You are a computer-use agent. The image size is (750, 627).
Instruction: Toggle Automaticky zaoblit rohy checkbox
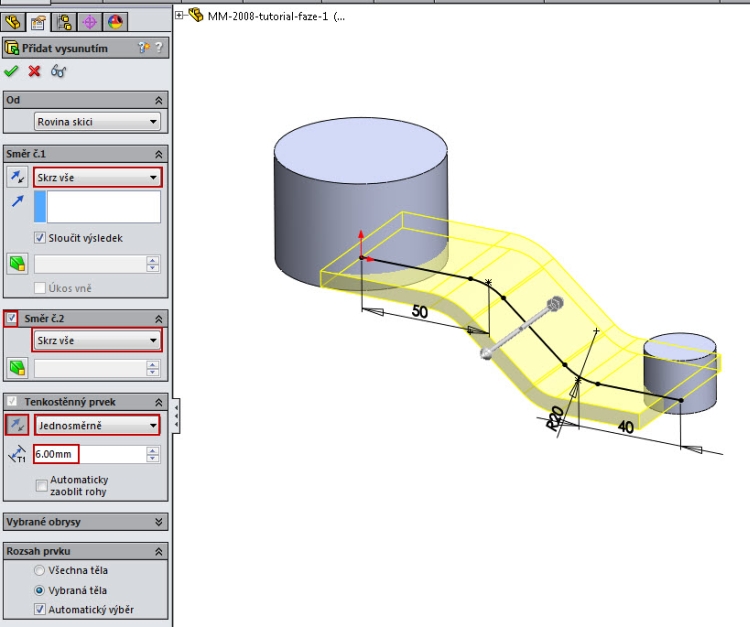coord(42,485)
